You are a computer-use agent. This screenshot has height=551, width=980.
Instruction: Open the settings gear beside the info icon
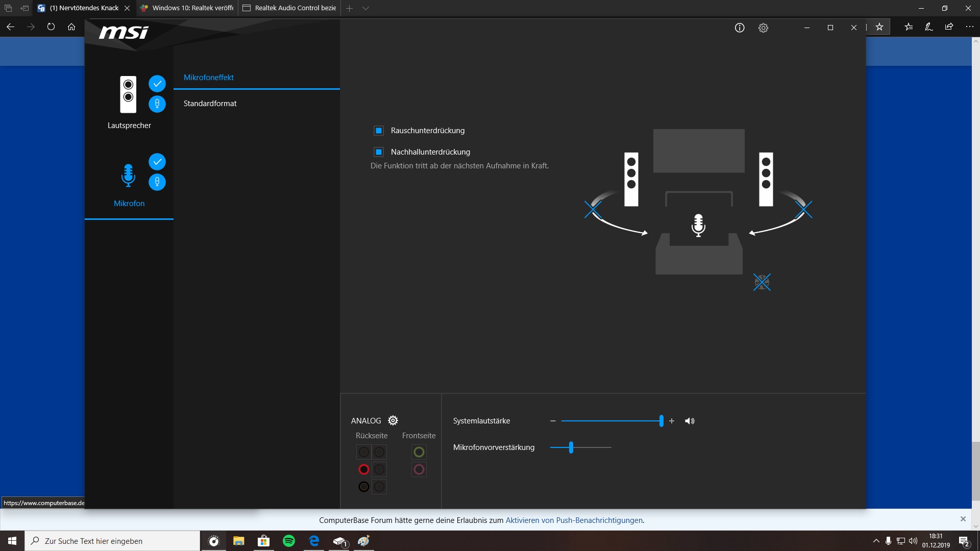click(x=763, y=28)
